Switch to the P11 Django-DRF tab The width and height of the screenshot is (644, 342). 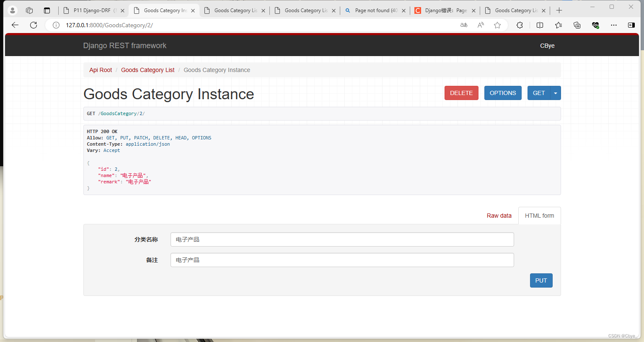pyautogui.click(x=93, y=10)
